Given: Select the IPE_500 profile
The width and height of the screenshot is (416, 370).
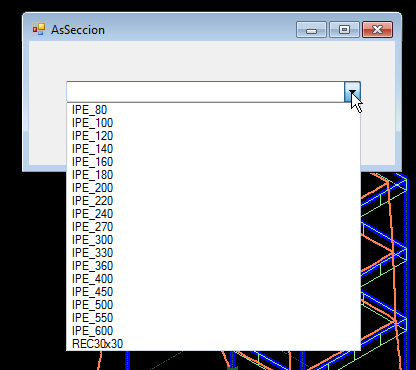Looking at the screenshot, I should [213, 305].
